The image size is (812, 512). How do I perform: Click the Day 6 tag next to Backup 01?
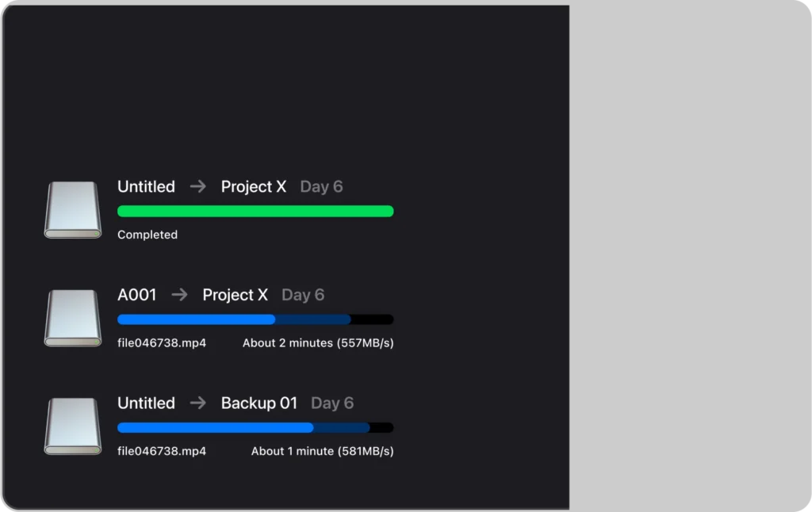332,403
